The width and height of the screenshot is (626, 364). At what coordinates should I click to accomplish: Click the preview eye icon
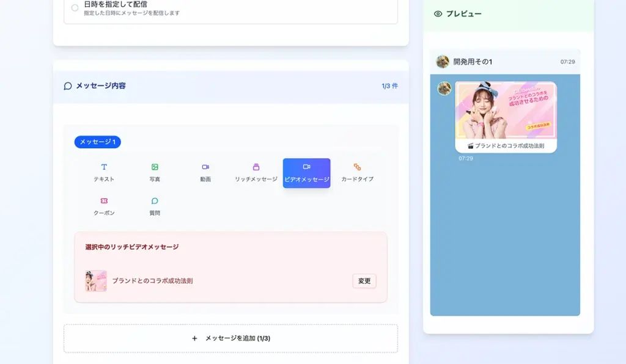pyautogui.click(x=438, y=14)
